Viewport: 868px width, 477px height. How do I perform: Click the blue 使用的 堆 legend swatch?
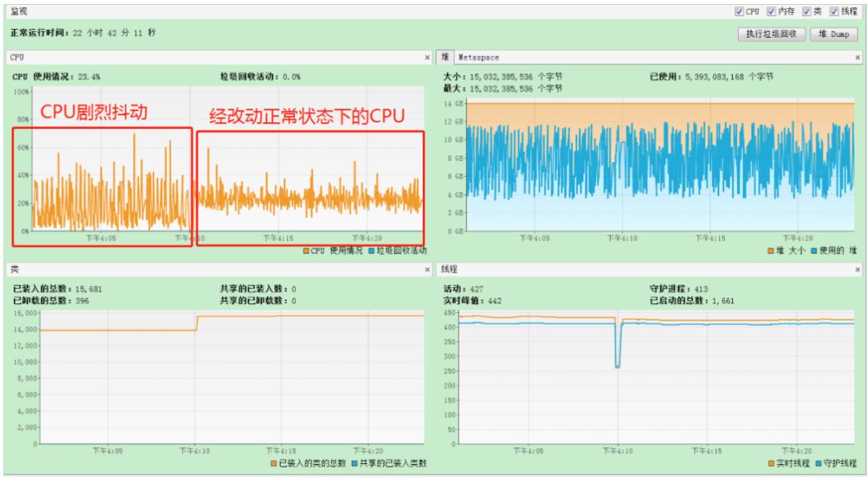pyautogui.click(x=813, y=251)
